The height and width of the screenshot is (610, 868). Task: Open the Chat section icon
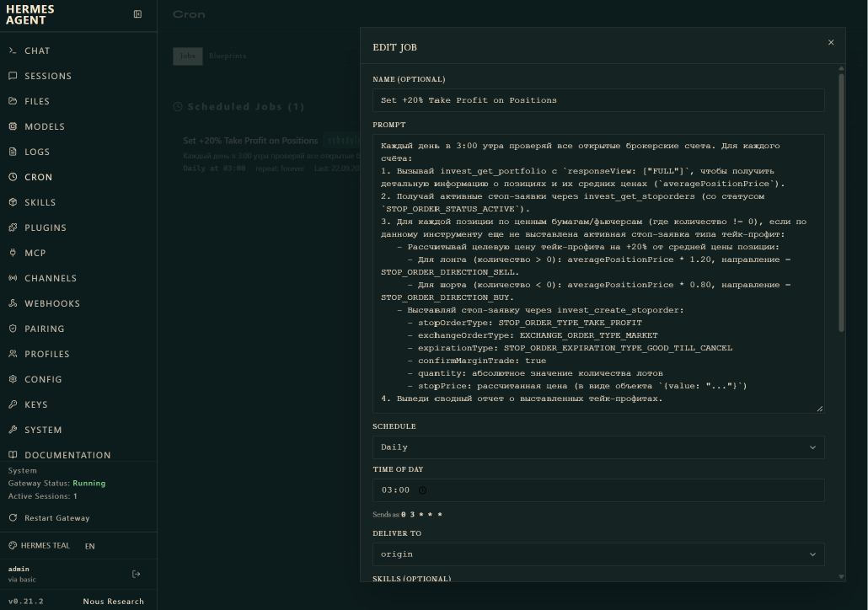point(13,51)
